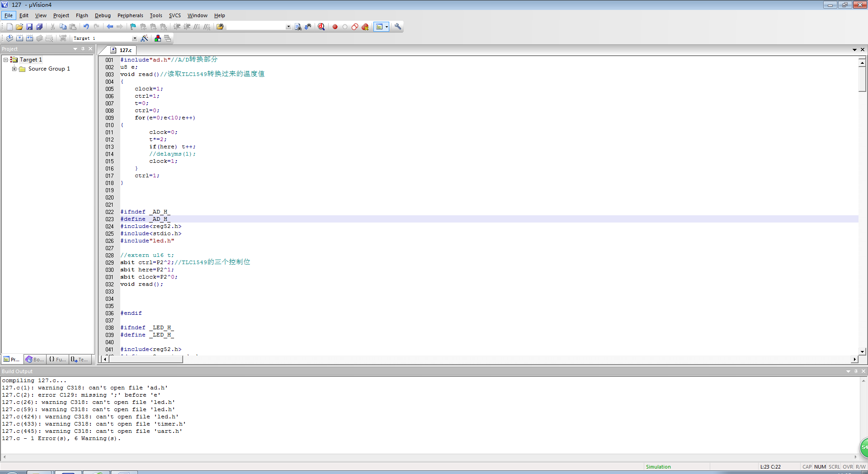Close the Build Output panel
Image resolution: width=868 pixels, height=474 pixels.
[863, 371]
